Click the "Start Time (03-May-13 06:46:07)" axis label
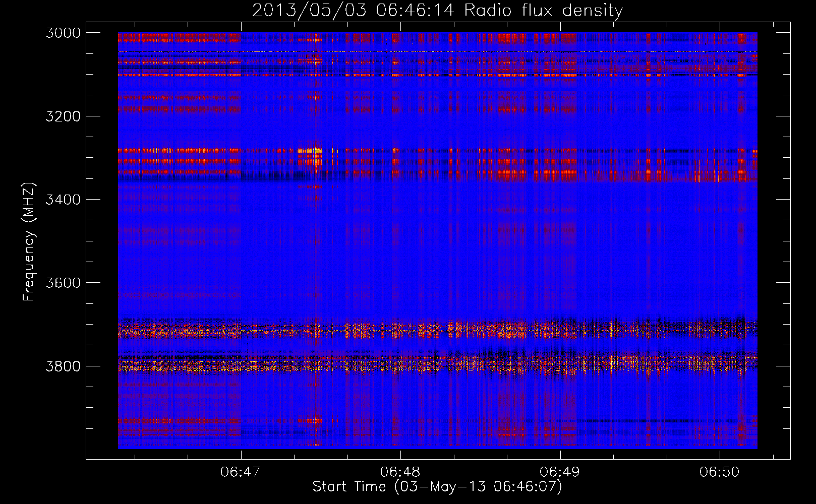Screen dimensions: 816x504 click(x=437, y=487)
